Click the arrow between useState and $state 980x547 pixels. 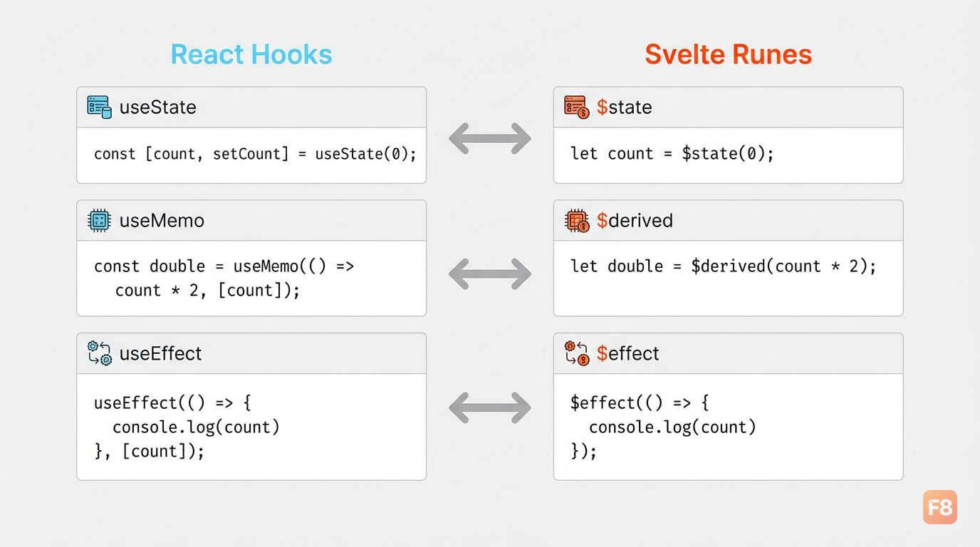[490, 138]
